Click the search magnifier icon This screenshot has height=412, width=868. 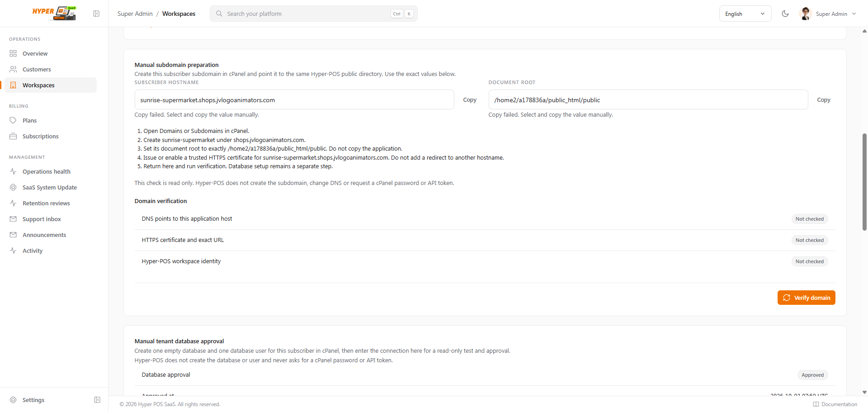tap(219, 14)
